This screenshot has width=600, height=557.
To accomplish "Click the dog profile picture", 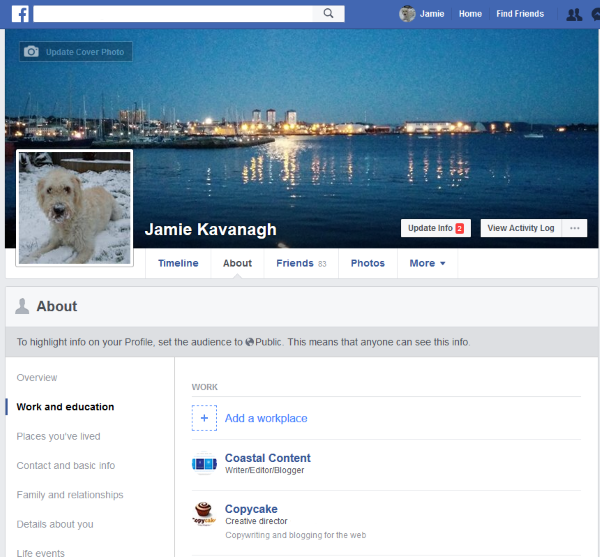I will [75, 208].
